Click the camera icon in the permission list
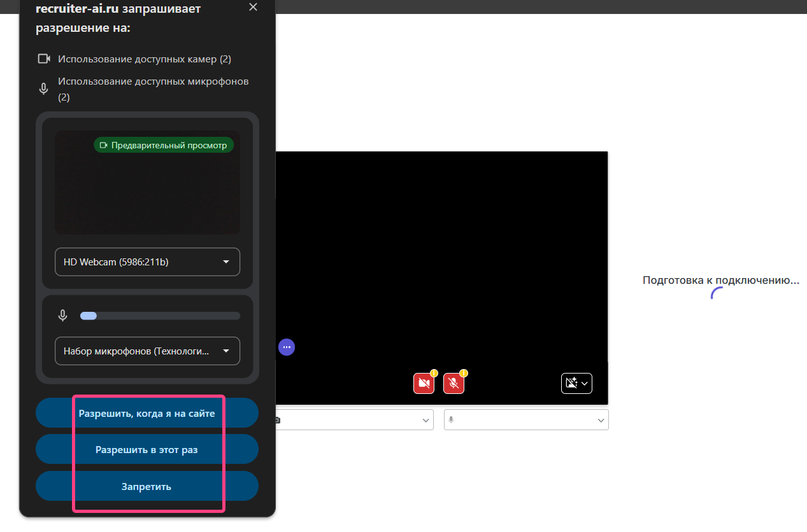This screenshot has width=807, height=532. [44, 59]
